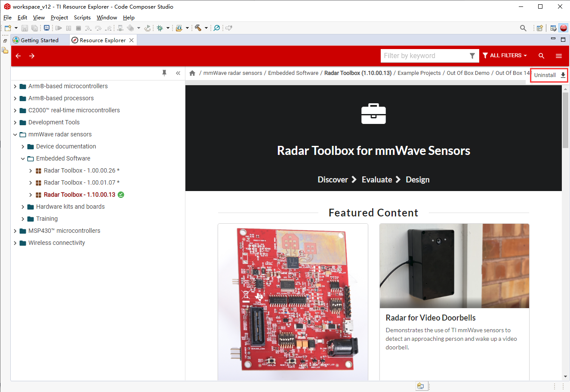
Task: Collapse the tree panel with double-chevron icon
Action: coord(178,73)
